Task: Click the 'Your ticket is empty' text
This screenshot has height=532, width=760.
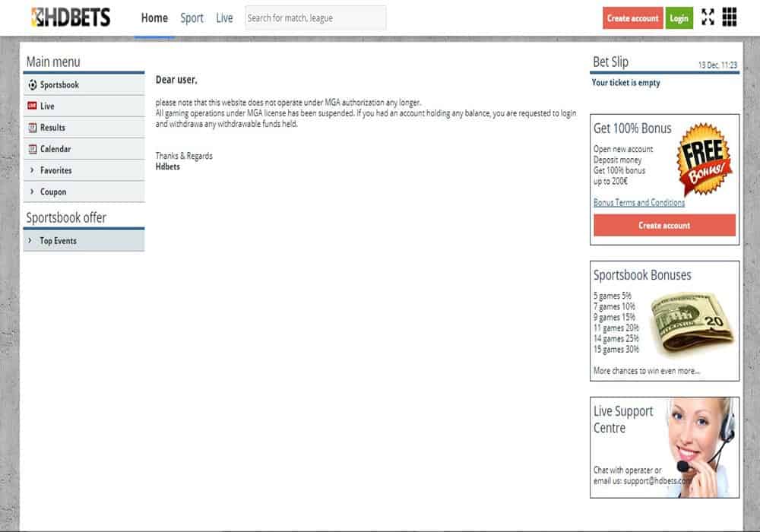Action: (625, 83)
